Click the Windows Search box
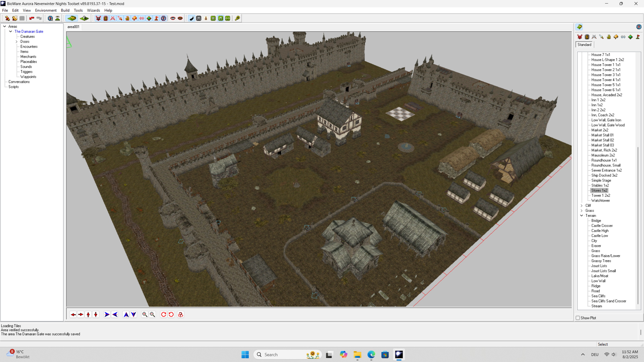Viewport: 644px width, 362px height. coord(288,354)
